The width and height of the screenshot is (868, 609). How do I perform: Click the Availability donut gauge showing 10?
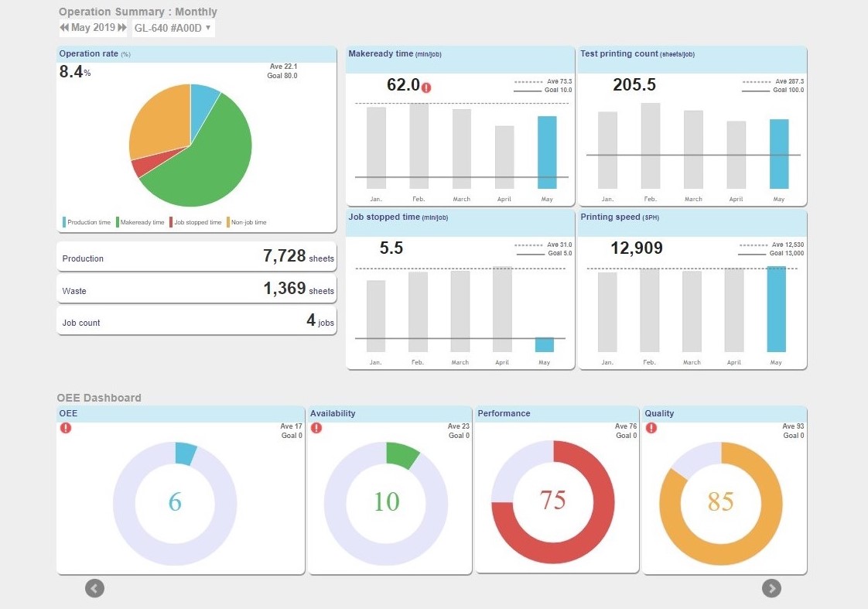point(386,503)
